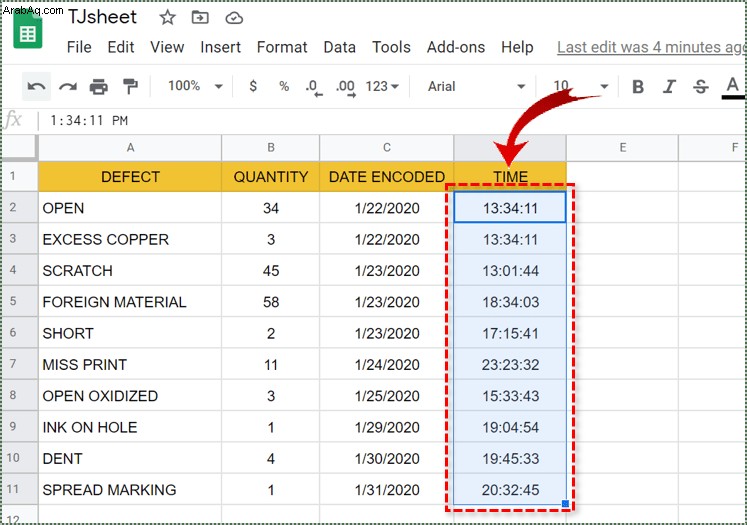Select column A header
Screen dimensions: 747x525
click(130, 148)
